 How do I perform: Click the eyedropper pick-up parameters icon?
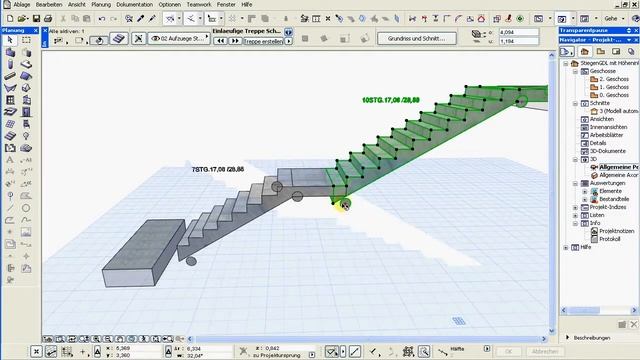tap(140, 18)
